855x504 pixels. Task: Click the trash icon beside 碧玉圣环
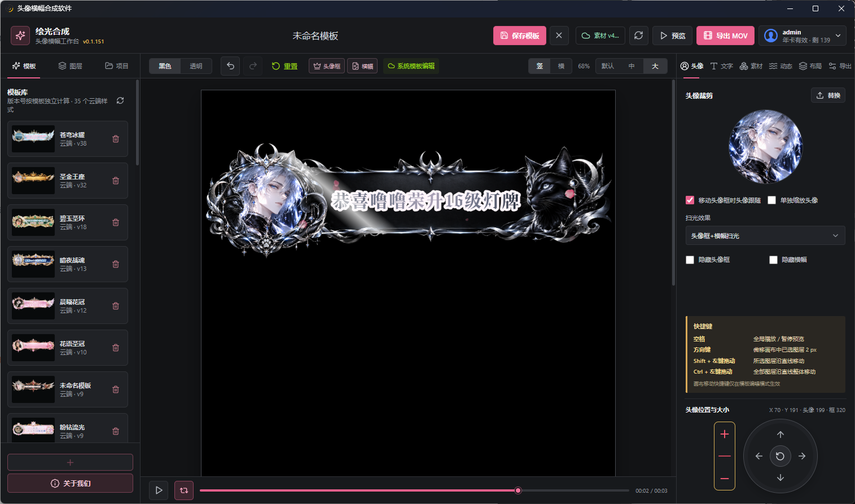coord(116,222)
